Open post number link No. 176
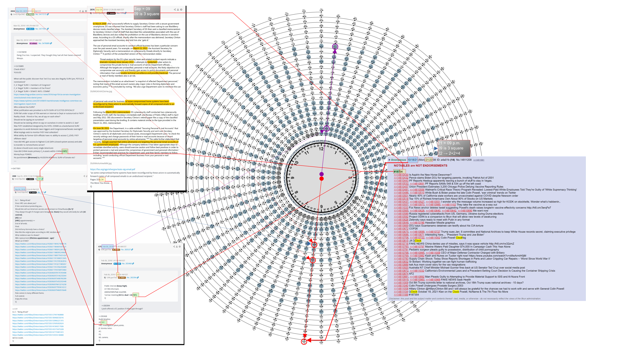This screenshot has width=644, height=354. tap(120, 13)
